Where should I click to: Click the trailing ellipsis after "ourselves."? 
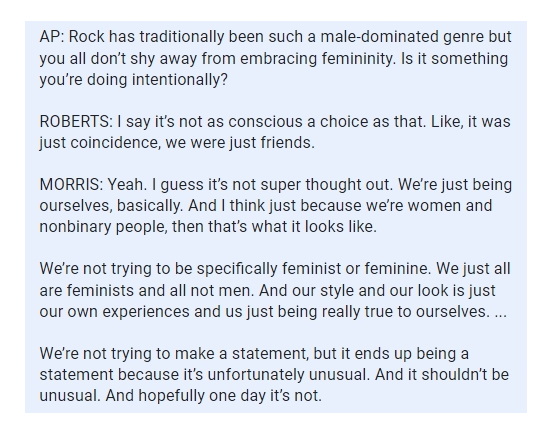click(501, 312)
